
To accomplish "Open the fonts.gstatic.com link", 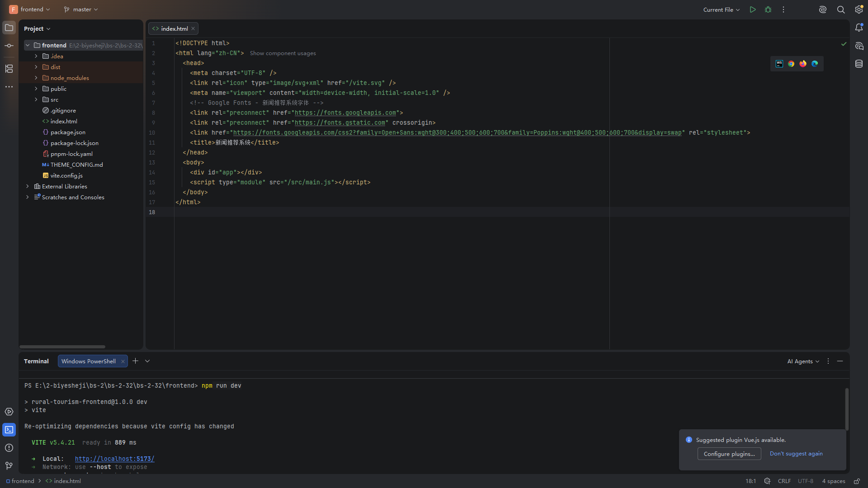I will (x=340, y=122).
